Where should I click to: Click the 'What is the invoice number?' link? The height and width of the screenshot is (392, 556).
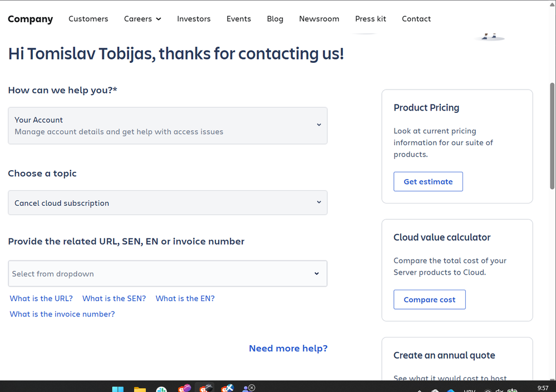(62, 314)
